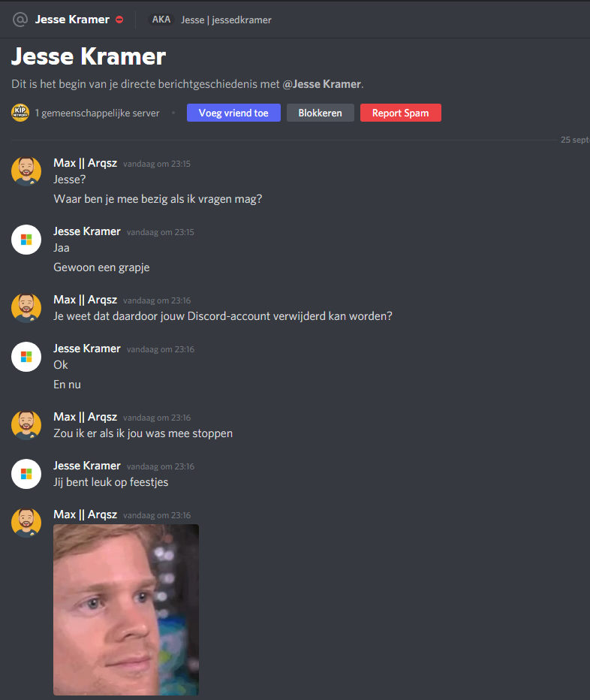
Task: Click the Voeg vriend toe button
Action: point(233,113)
